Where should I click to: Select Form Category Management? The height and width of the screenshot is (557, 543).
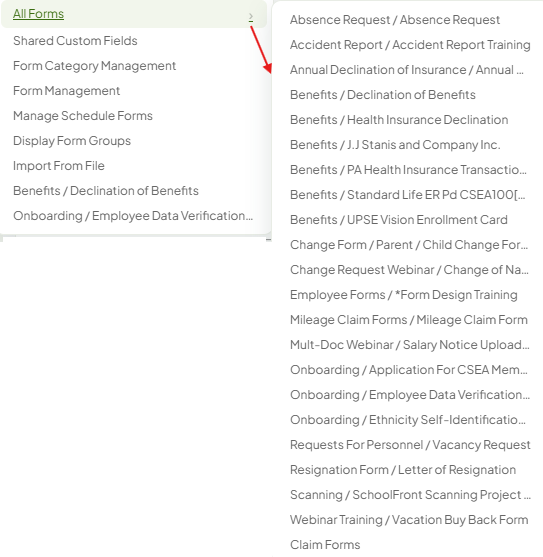tap(94, 66)
